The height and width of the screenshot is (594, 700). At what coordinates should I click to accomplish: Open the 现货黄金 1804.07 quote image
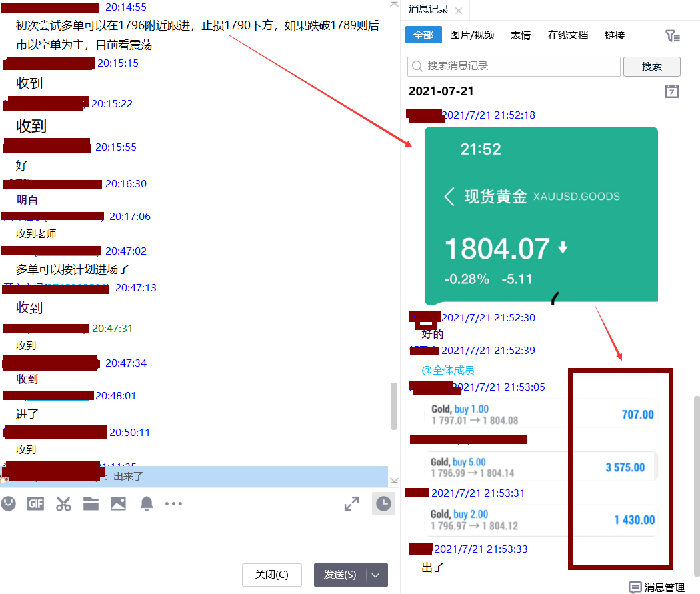click(541, 216)
